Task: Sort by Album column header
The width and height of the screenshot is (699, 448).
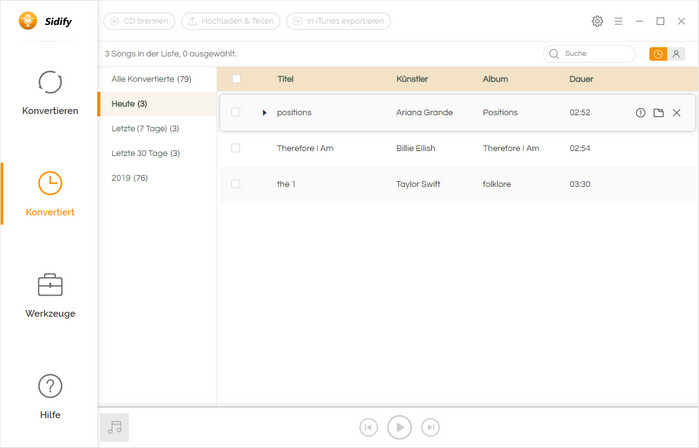Action: click(495, 79)
